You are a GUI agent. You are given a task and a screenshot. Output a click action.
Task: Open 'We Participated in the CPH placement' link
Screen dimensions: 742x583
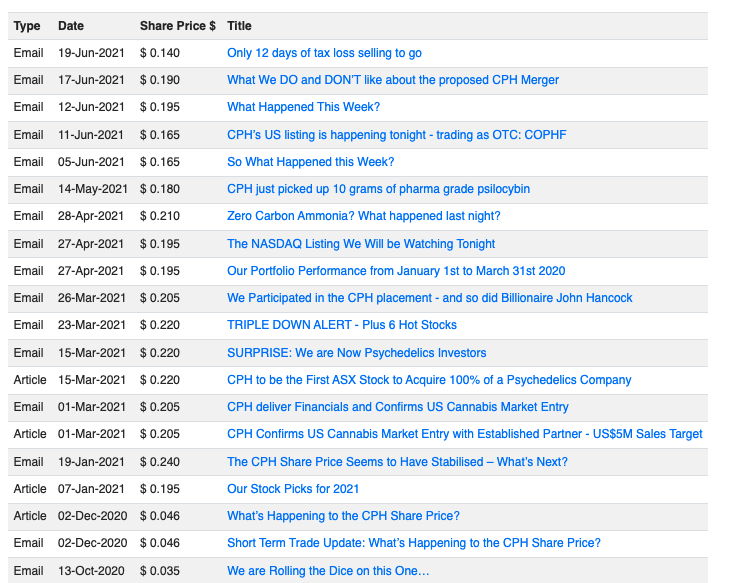(x=430, y=298)
